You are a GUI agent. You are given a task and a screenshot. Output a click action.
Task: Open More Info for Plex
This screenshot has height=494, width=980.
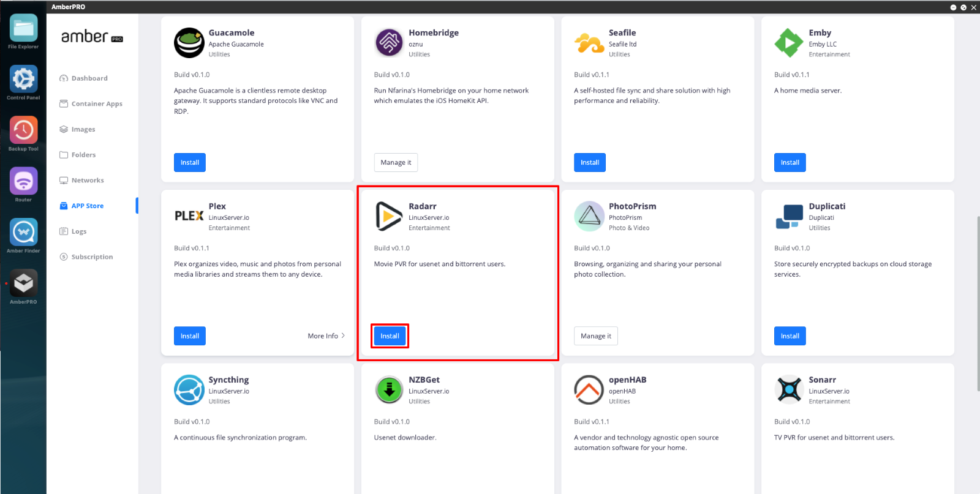click(326, 336)
